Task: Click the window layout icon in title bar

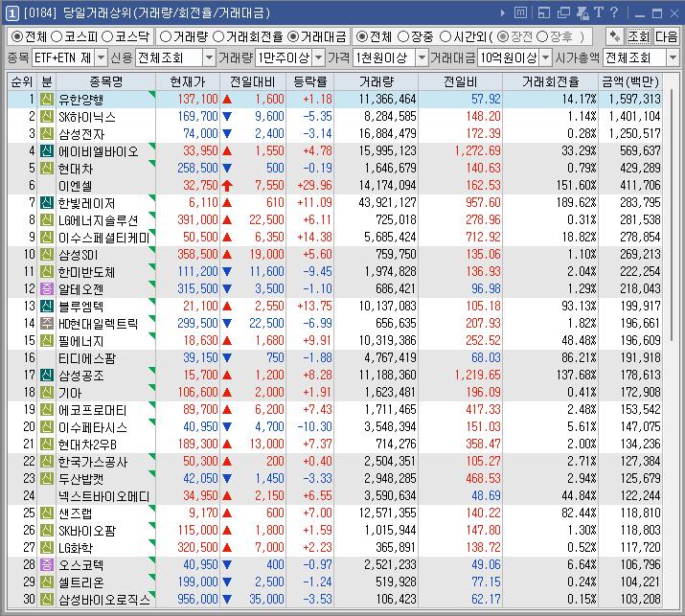Action: tap(544, 13)
